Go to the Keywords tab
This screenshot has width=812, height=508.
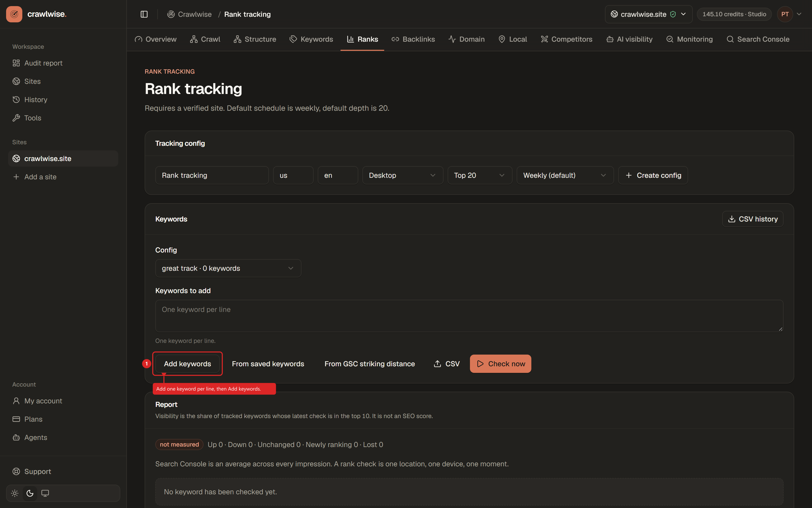[311, 39]
